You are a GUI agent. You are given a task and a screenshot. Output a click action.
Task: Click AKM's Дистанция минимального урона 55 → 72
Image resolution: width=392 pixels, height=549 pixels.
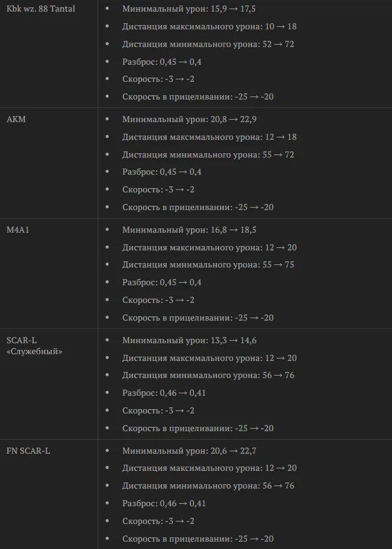click(x=208, y=155)
